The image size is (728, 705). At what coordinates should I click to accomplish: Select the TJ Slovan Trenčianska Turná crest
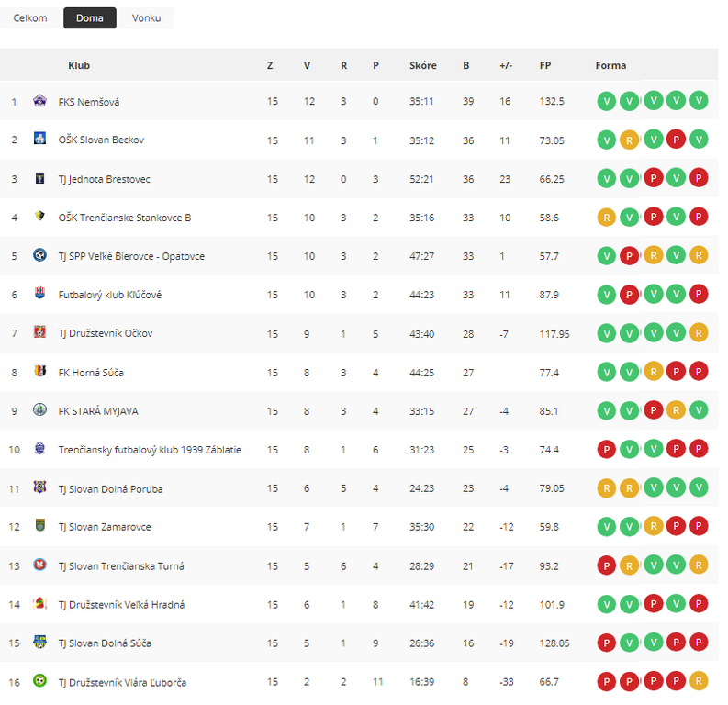point(39,565)
